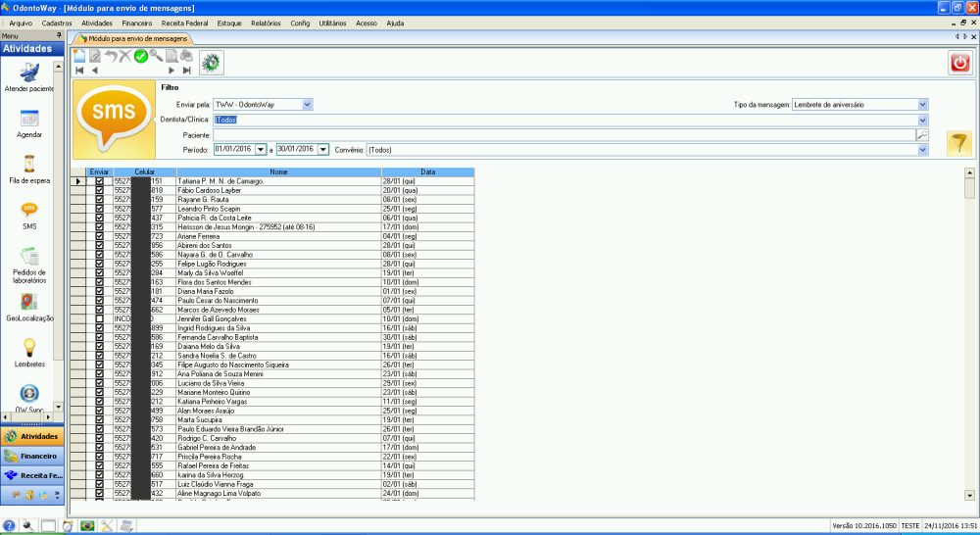
Task: Uncheck Enviar for Rodrigo C. Carvalho
Action: [99, 438]
